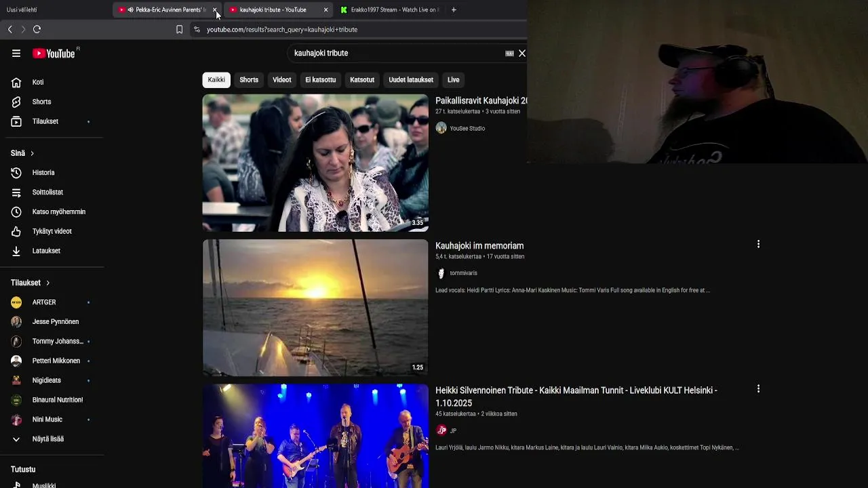This screenshot has width=868, height=488.
Task: Expand the Tilaukset section heading chevron
Action: tap(47, 283)
